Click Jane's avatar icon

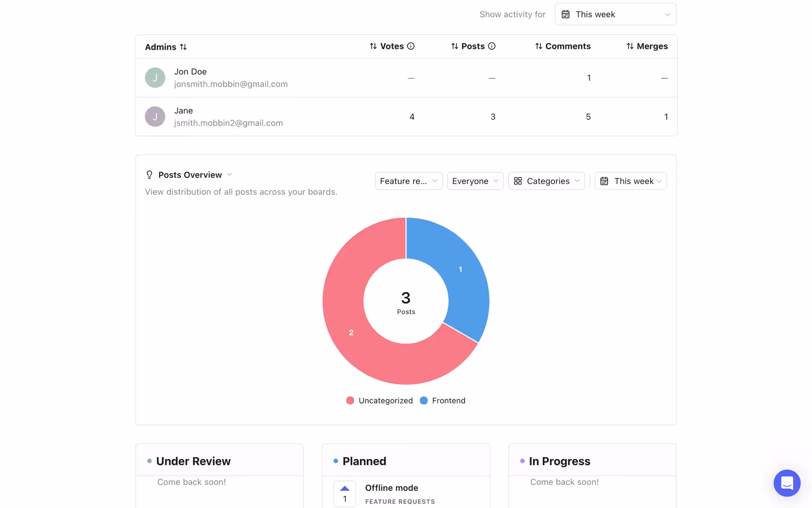pyautogui.click(x=155, y=117)
